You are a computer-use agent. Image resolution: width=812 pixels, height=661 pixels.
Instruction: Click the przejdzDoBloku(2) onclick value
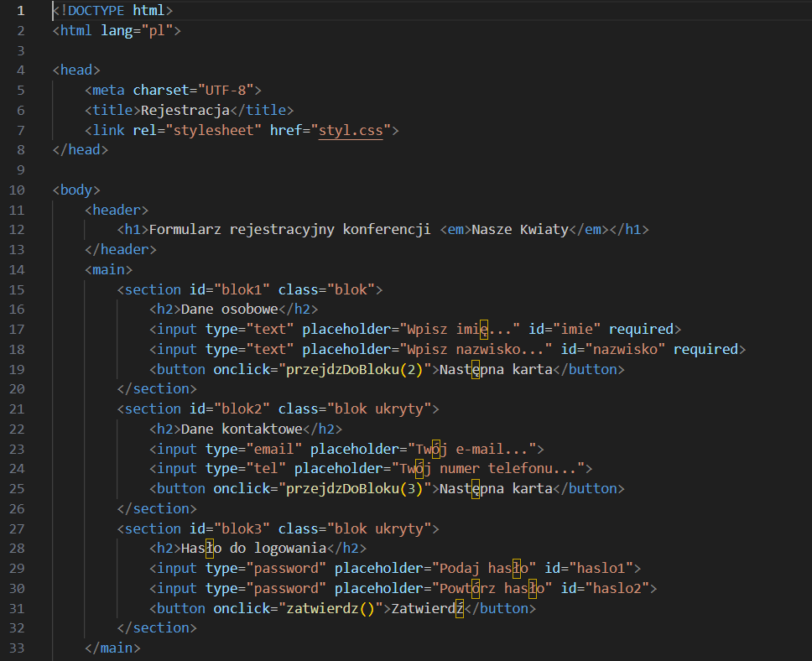355,369
